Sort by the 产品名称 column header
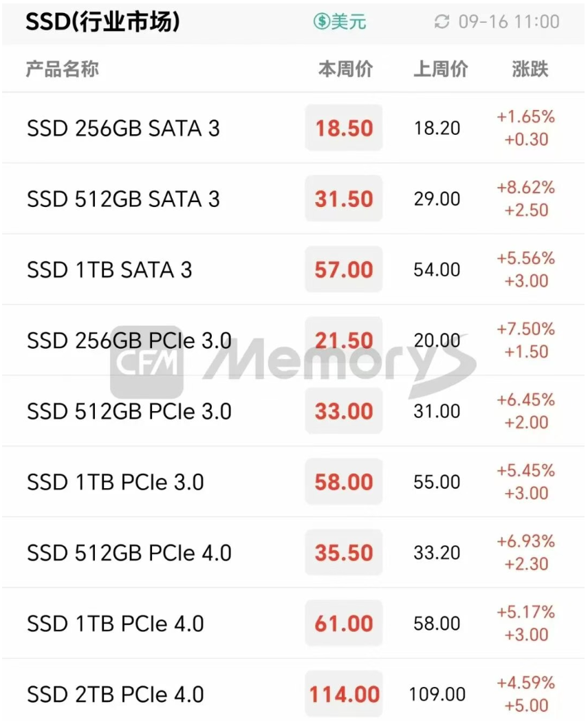Image resolution: width=588 pixels, height=722 pixels. tap(62, 69)
